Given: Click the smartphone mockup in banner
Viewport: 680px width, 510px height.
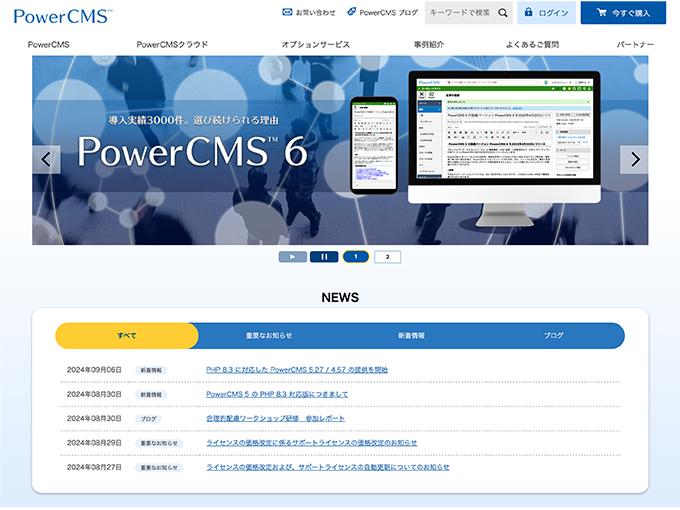Looking at the screenshot, I should click(374, 145).
